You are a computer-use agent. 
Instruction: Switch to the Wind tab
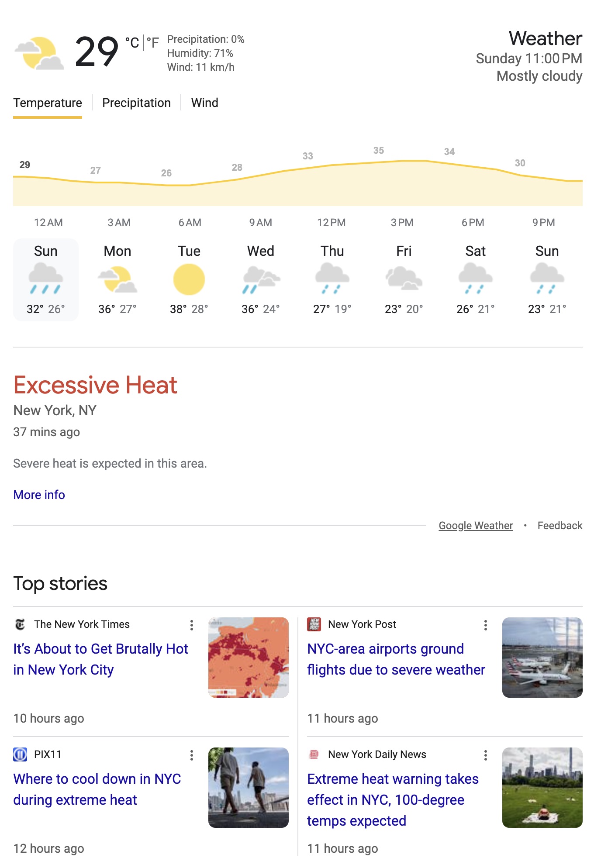pyautogui.click(x=204, y=103)
